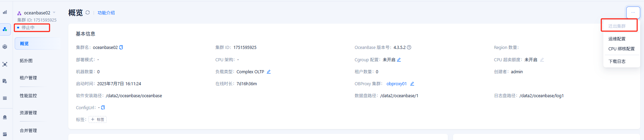
Task: Edit 负载类型 Complex OLTP pencil icon
Action: (269, 72)
